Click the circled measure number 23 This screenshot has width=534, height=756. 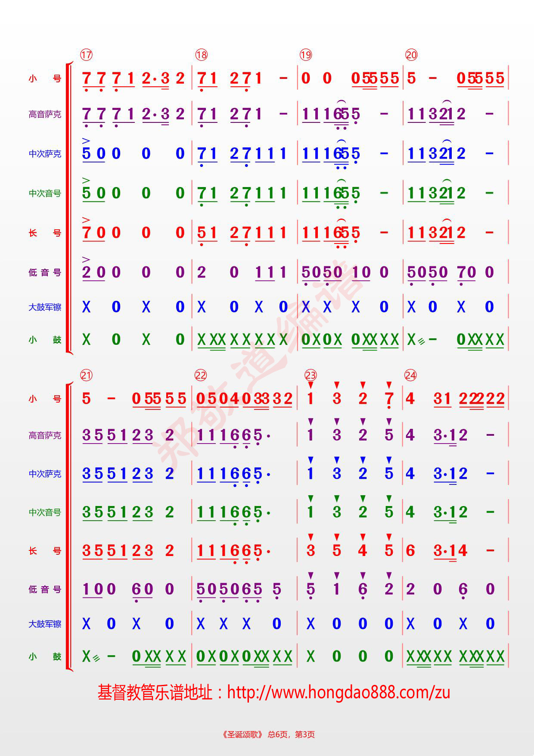pyautogui.click(x=310, y=375)
